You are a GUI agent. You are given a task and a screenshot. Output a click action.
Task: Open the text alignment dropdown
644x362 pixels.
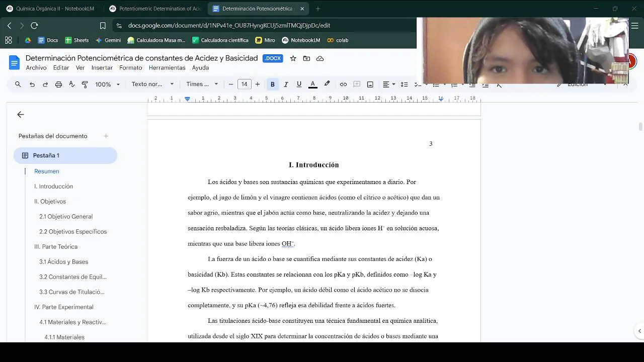coord(389,84)
